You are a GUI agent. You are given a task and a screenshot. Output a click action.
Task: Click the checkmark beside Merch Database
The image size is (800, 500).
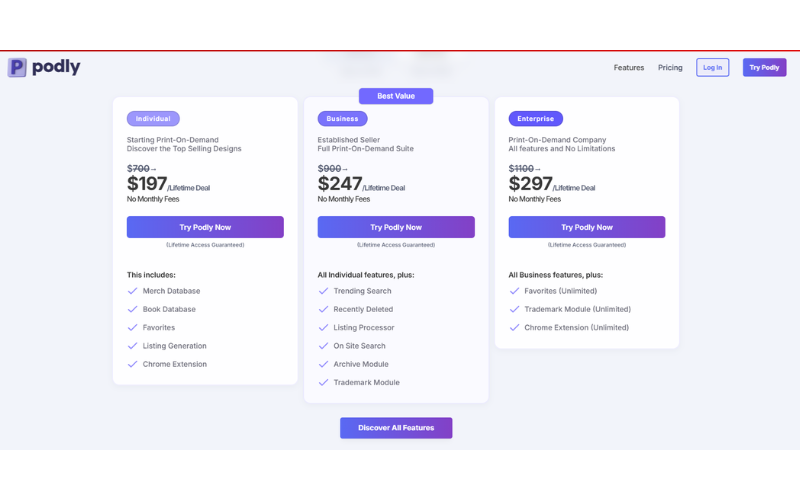(x=132, y=291)
